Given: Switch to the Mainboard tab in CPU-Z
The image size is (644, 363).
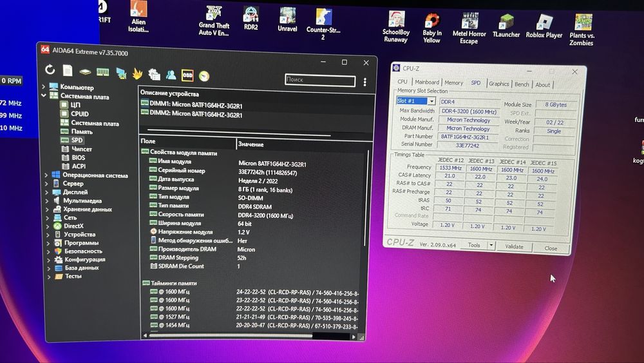Looking at the screenshot, I should pyautogui.click(x=427, y=83).
